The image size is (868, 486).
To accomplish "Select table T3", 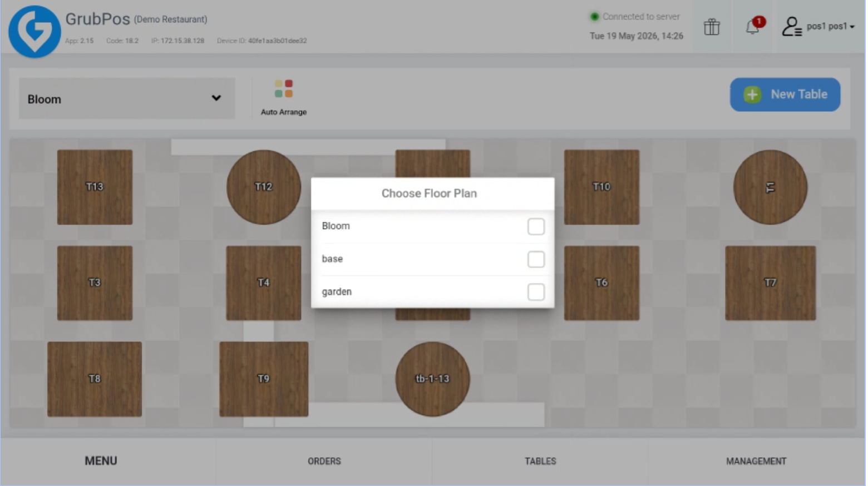I will tap(95, 284).
